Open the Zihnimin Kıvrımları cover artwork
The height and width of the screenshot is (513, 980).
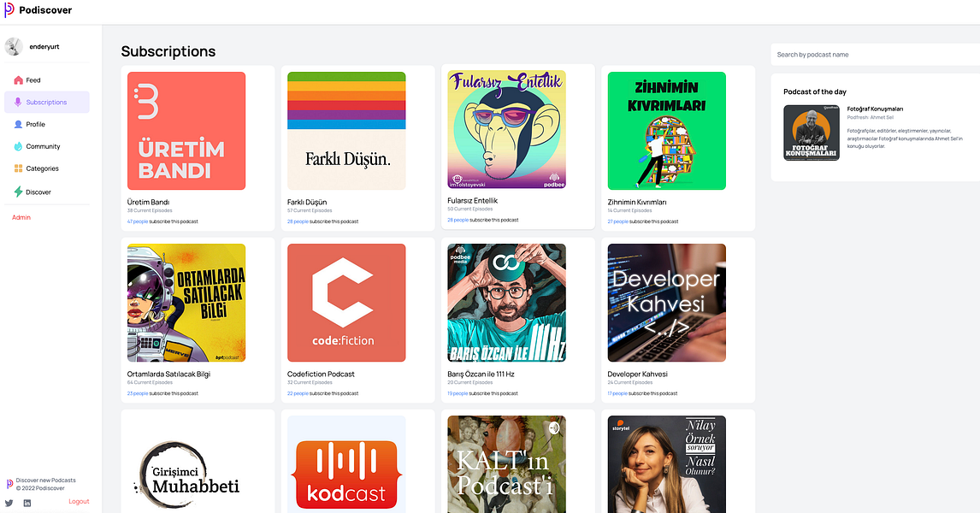pyautogui.click(x=666, y=131)
